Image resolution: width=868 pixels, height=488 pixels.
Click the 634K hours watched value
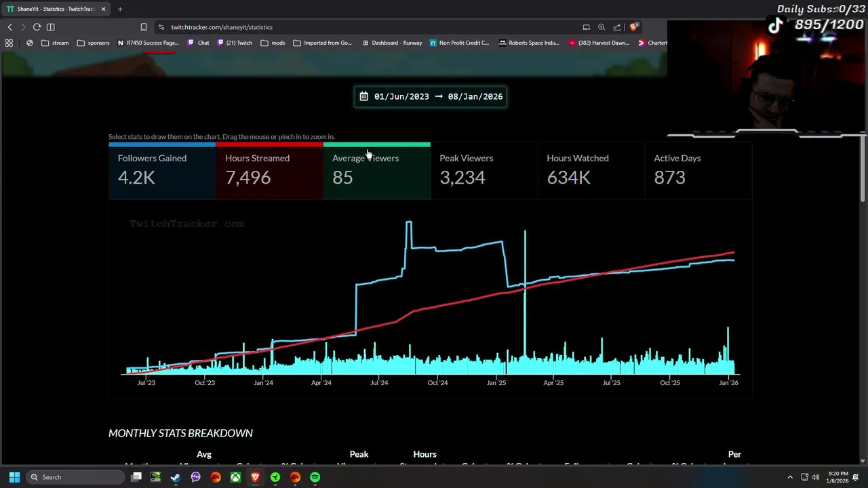[x=568, y=178]
